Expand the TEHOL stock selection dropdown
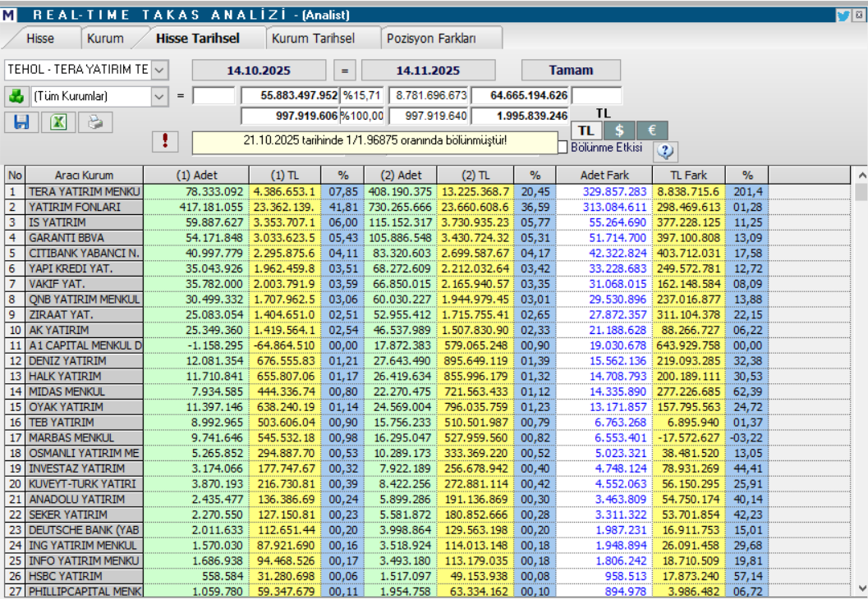The width and height of the screenshot is (868, 599). [x=159, y=70]
